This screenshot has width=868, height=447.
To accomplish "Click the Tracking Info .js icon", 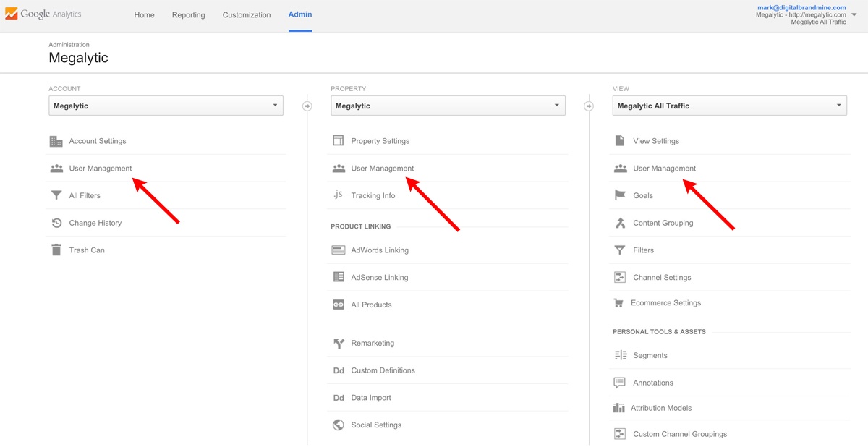I will pyautogui.click(x=338, y=195).
